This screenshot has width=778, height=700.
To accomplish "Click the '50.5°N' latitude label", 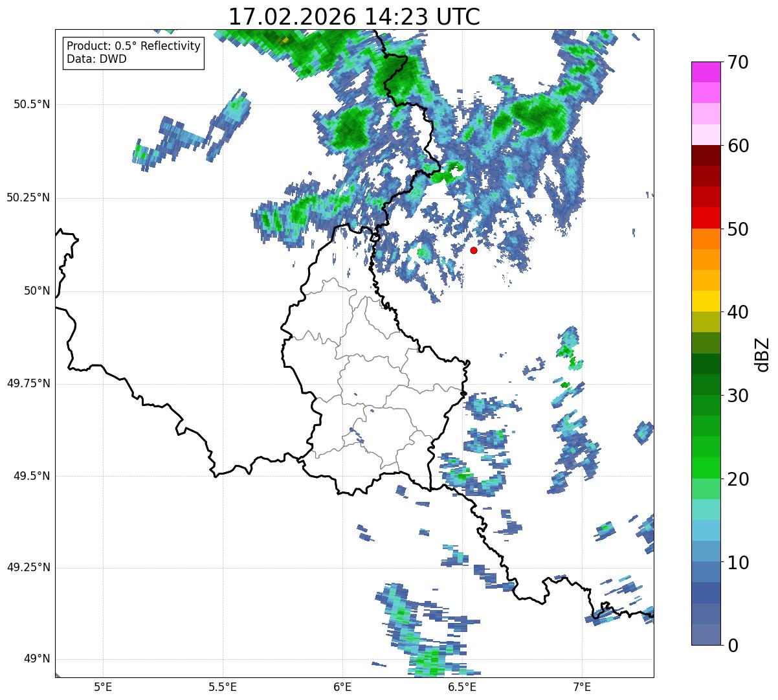I will [31, 105].
